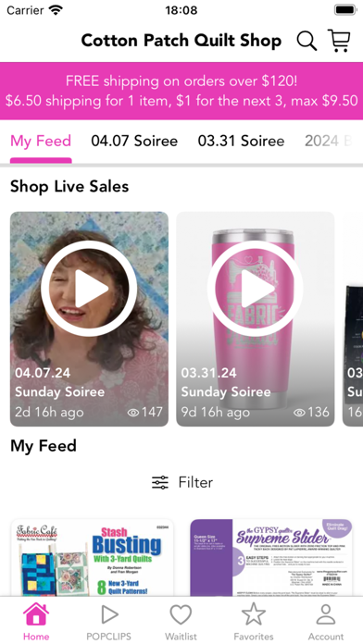Select the My Feed tab
Image resolution: width=363 pixels, height=644 pixels.
41,141
